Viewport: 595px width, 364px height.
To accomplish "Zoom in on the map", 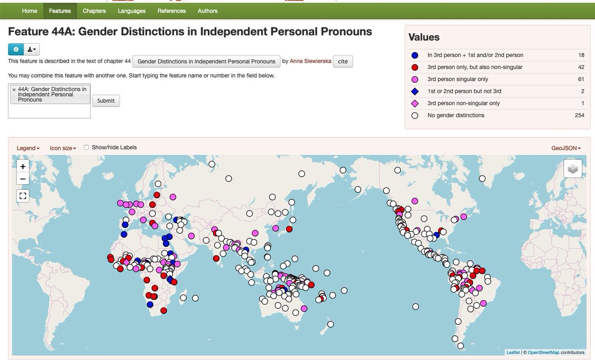I will point(23,166).
